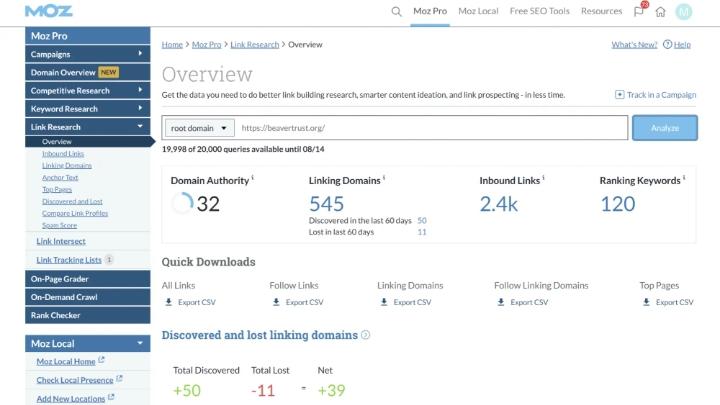
Task: Click Domain Authority circular gauge
Action: coord(182,203)
